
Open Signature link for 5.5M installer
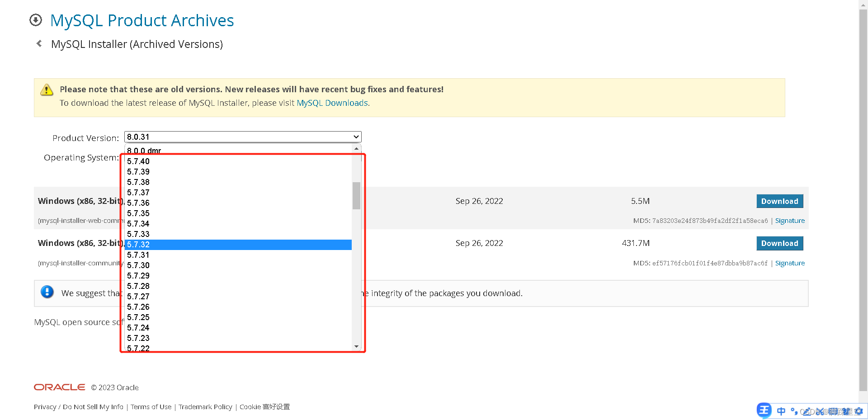click(x=790, y=221)
